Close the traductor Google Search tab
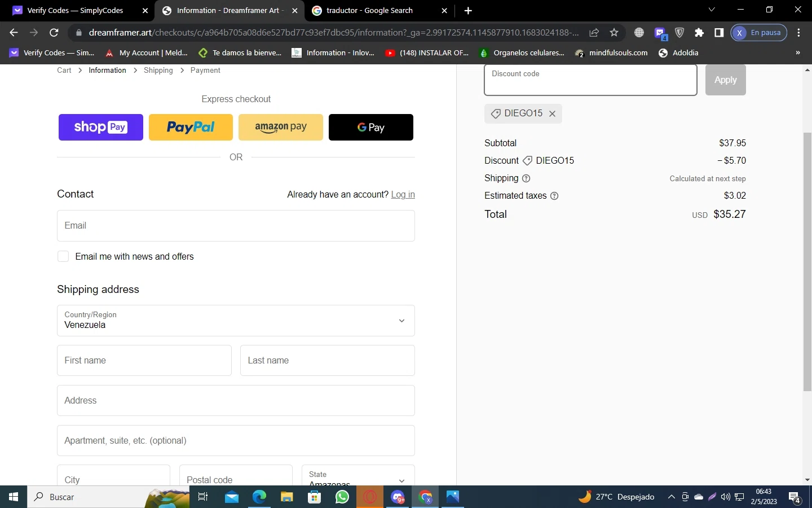 [444, 11]
